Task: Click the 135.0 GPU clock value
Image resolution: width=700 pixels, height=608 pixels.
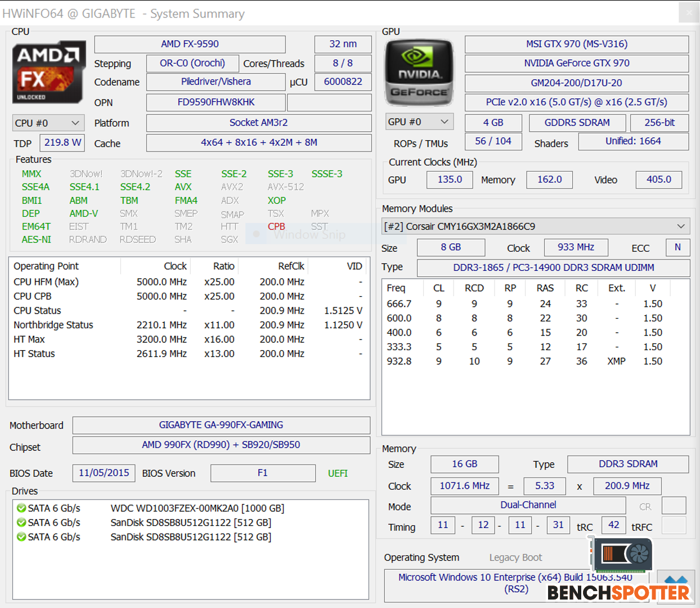Action: click(450, 180)
